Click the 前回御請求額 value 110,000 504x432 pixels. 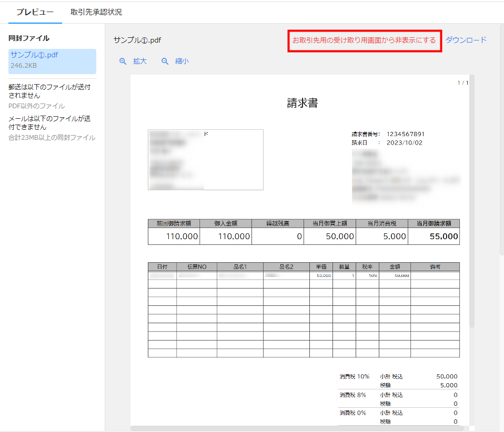(182, 236)
